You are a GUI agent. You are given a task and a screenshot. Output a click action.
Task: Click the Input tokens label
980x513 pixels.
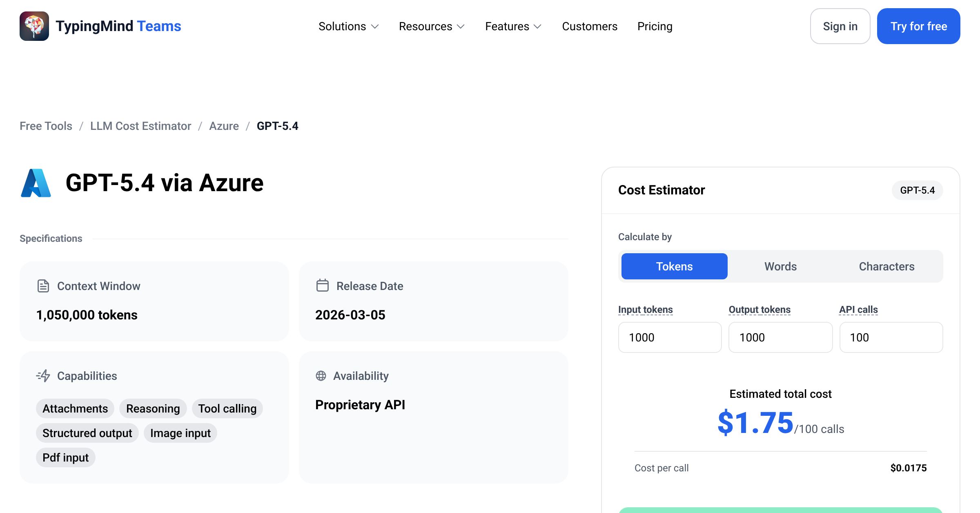tap(646, 310)
